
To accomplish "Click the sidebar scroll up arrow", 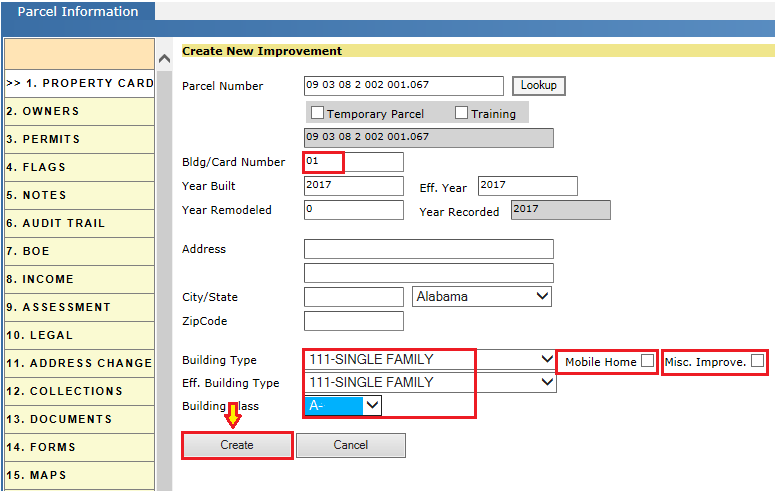I will 165,59.
